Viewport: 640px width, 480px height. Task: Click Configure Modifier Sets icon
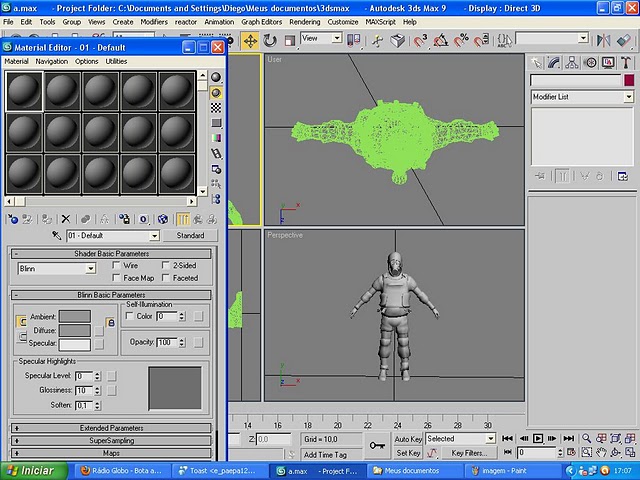tap(623, 177)
